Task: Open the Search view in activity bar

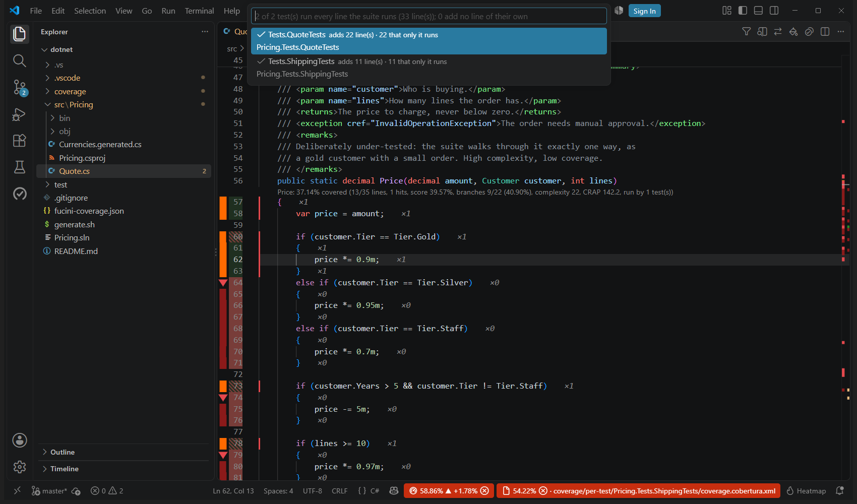Action: pyautogui.click(x=19, y=61)
